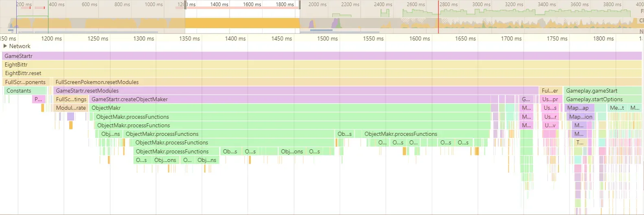Click the green marker line in overview

click(x=48, y=16)
